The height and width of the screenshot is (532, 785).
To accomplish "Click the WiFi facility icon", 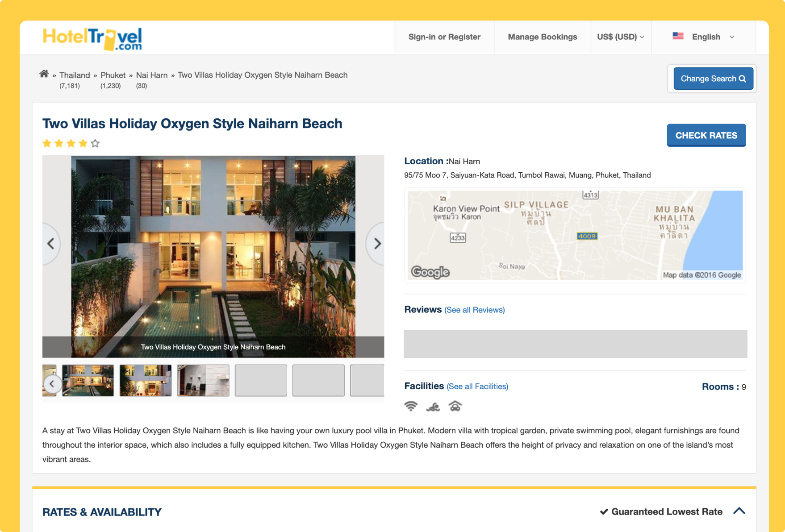I will click(x=411, y=406).
